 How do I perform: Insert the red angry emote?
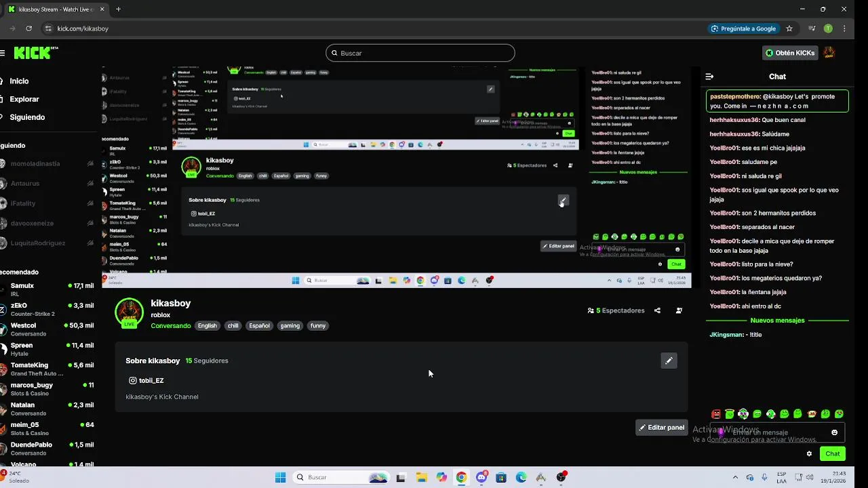pos(716,414)
